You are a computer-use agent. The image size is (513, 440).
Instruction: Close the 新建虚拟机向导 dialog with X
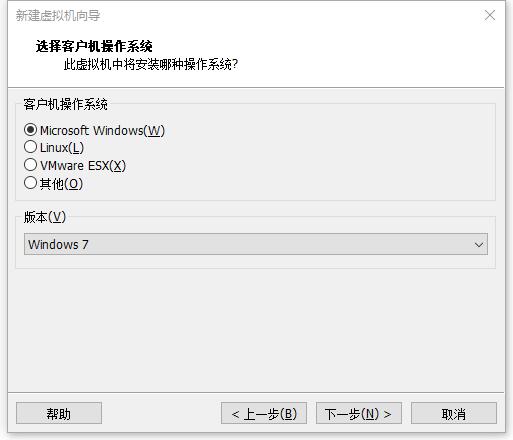point(490,15)
